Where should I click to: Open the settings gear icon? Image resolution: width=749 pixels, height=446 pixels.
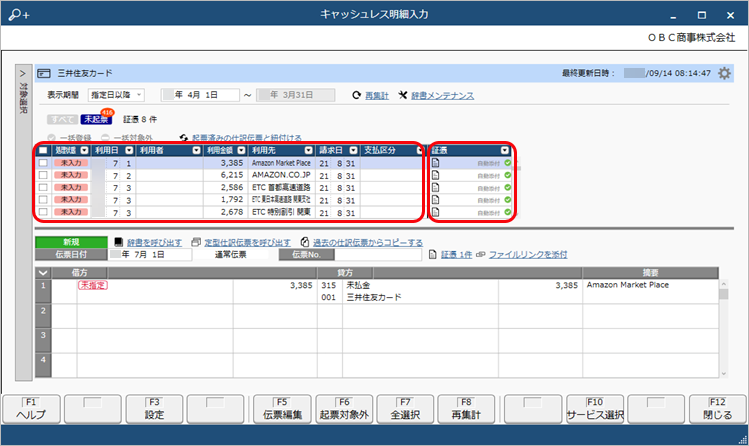pos(724,73)
